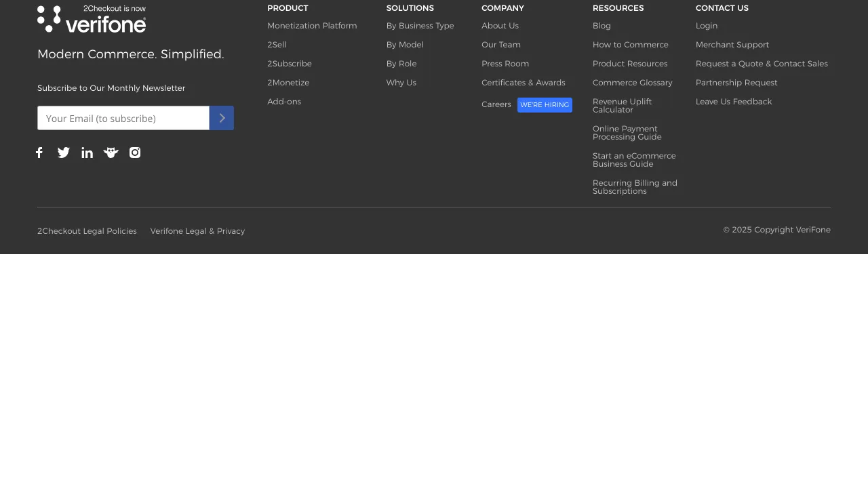Click the PRODUCT column heading

pos(288,8)
